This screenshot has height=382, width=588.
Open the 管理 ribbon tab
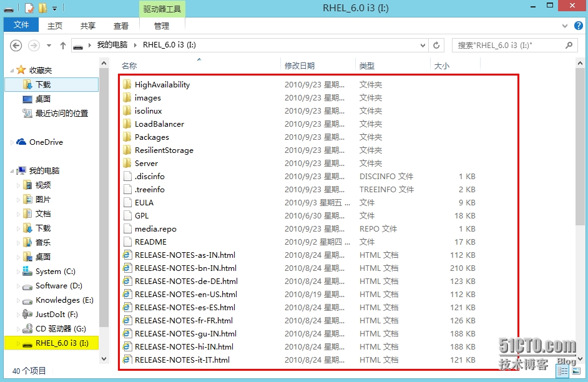[162, 26]
